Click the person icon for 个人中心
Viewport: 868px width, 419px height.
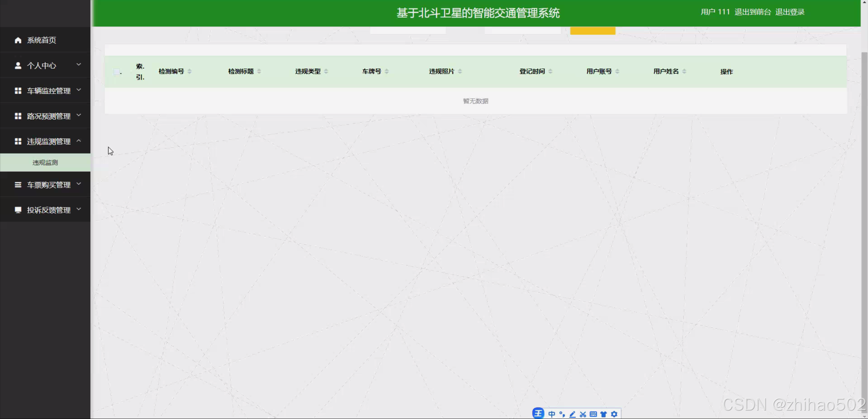pos(18,65)
